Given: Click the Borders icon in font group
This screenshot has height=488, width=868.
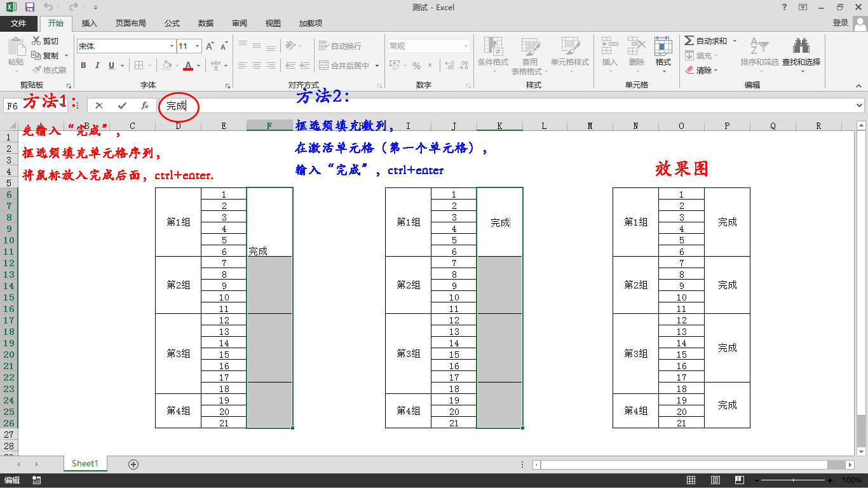Looking at the screenshot, I should [139, 65].
